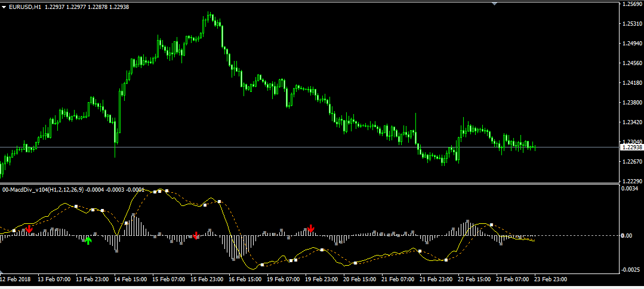Click the leftmost red down arrow signal
This screenshot has width=644, height=289.
tap(29, 229)
